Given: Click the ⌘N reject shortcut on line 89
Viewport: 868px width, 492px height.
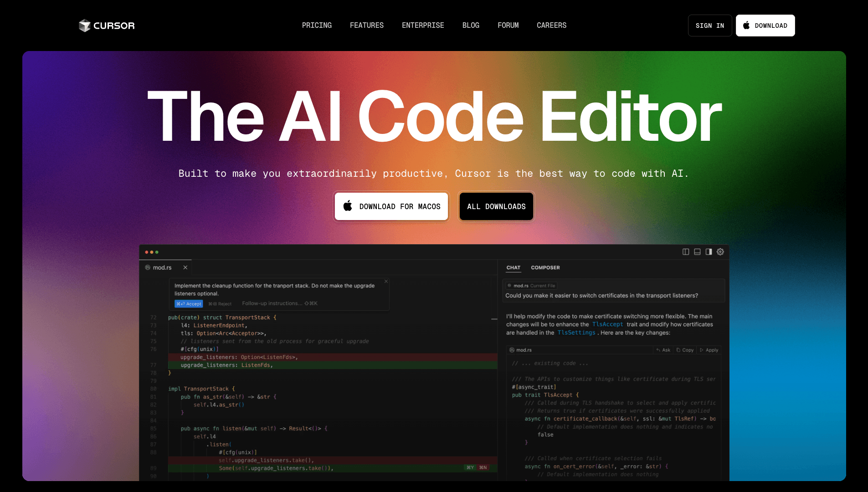Looking at the screenshot, I should coord(483,468).
